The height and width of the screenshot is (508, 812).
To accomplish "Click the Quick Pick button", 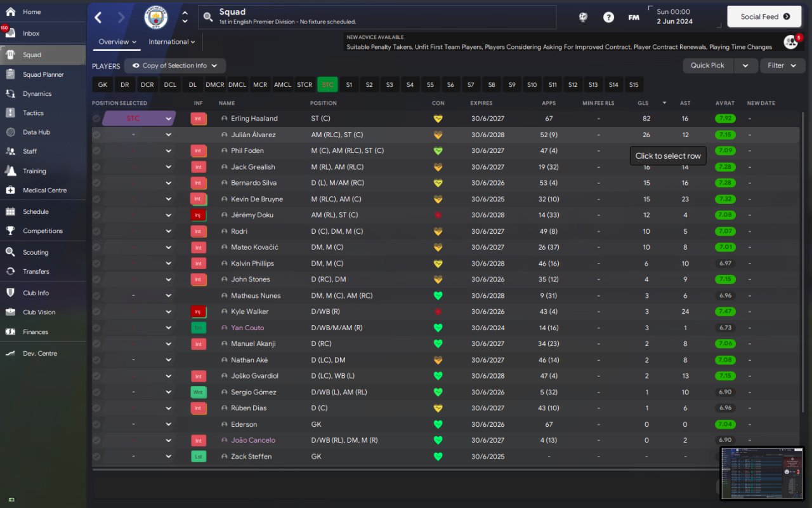I will [x=708, y=65].
